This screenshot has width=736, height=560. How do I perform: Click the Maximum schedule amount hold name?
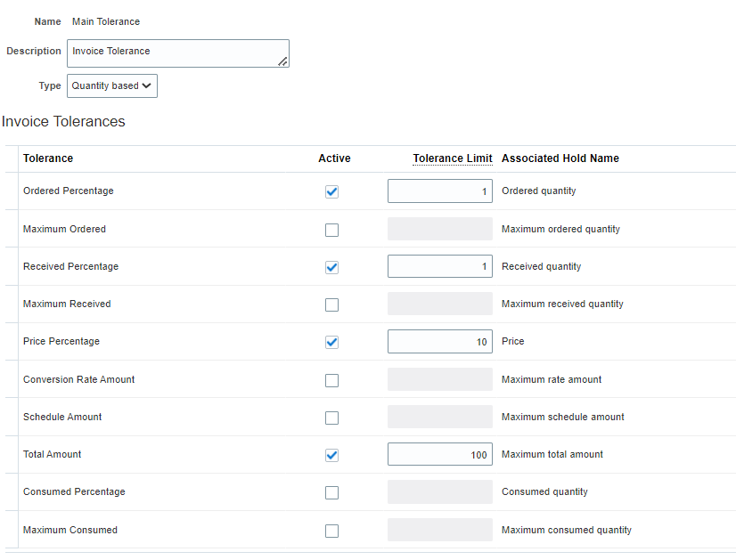(x=563, y=417)
